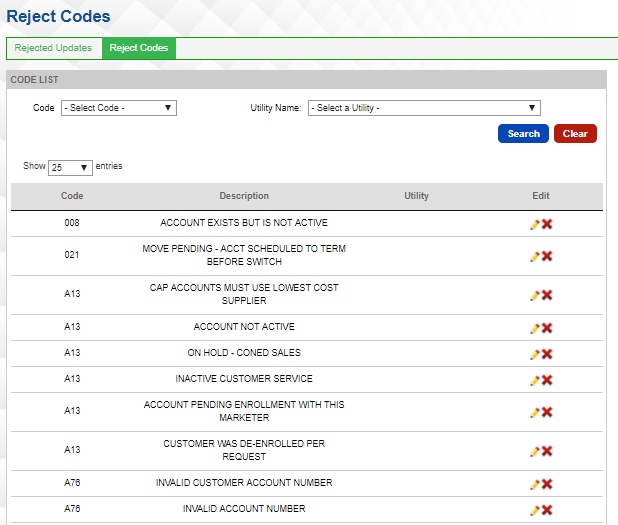Delete CAP ACCOUNTS MUST USE LOWEST COST row
This screenshot has height=525, width=618.
[547, 295]
